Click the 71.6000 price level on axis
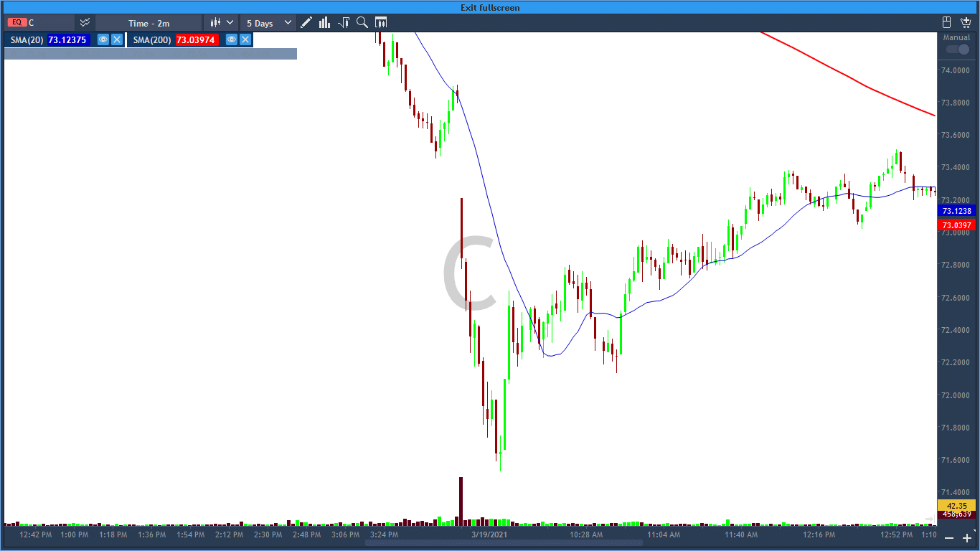980x551 pixels. coord(957,460)
